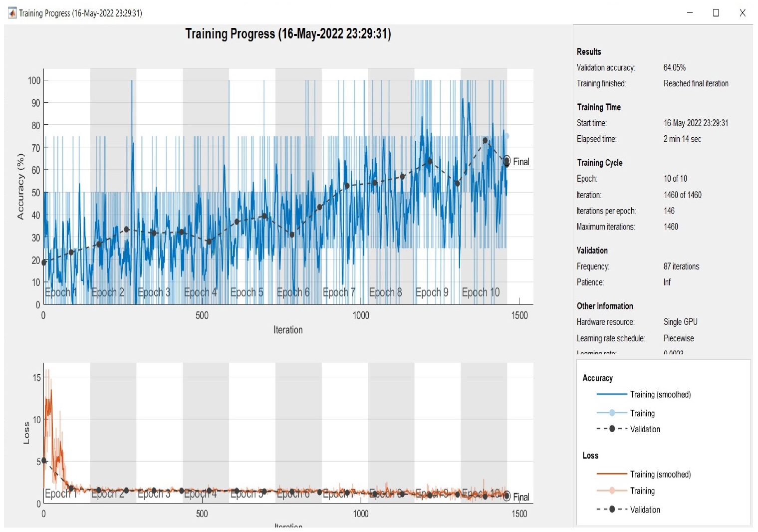Close the Training Progress window
The image size is (758, 532).
click(742, 13)
